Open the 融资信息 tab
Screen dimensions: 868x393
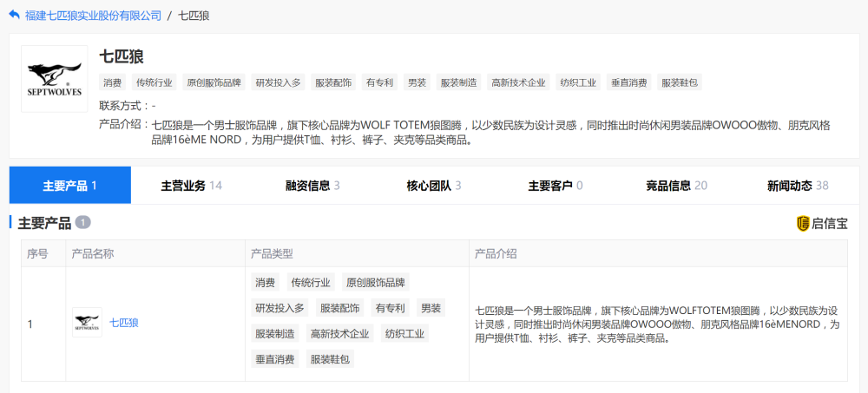coord(312,186)
